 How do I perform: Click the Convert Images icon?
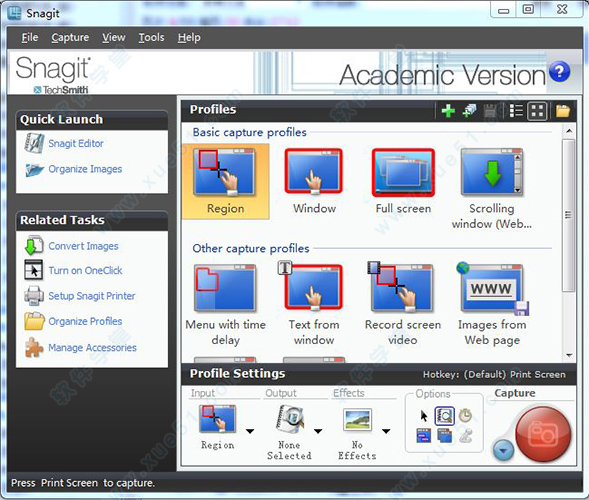pyautogui.click(x=34, y=246)
